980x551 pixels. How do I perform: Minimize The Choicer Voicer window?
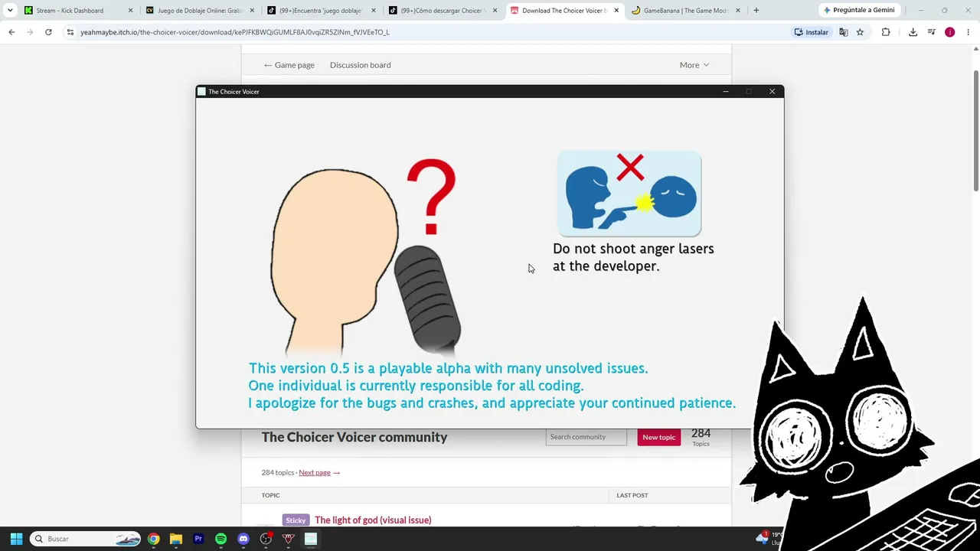pyautogui.click(x=726, y=92)
